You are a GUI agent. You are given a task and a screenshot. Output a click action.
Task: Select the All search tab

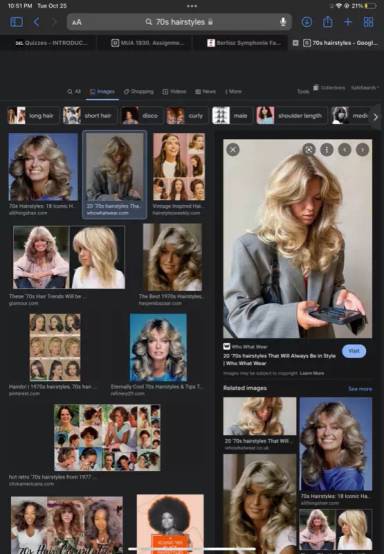[74, 92]
